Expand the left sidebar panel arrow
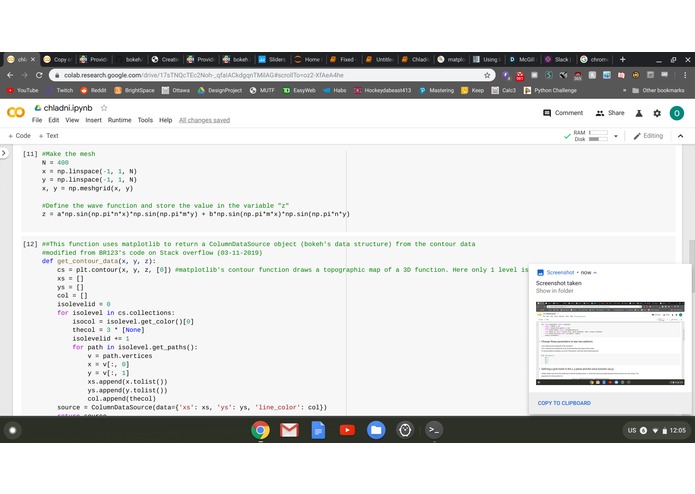Image resolution: width=695 pixels, height=494 pixels. pos(4,153)
